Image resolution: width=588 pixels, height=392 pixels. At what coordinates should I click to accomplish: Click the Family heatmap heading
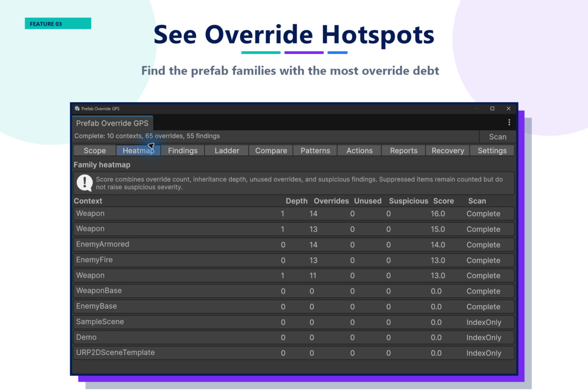click(102, 165)
